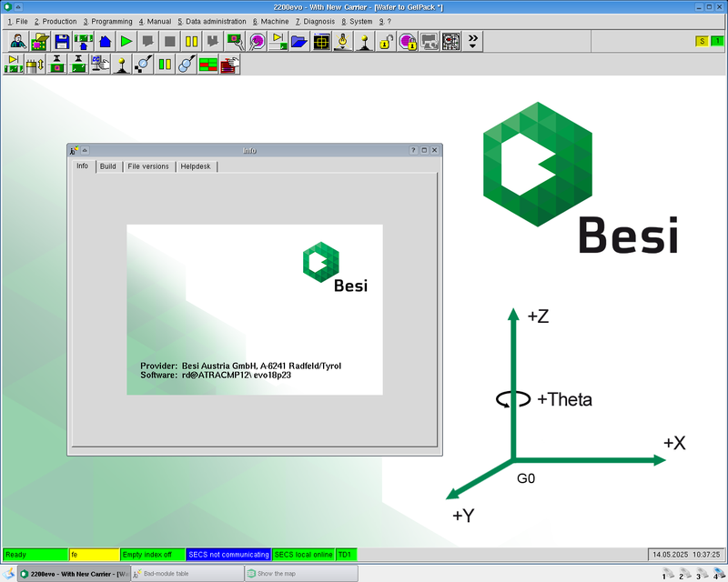
Task: Click the red table with hand icon
Action: click(x=230, y=64)
